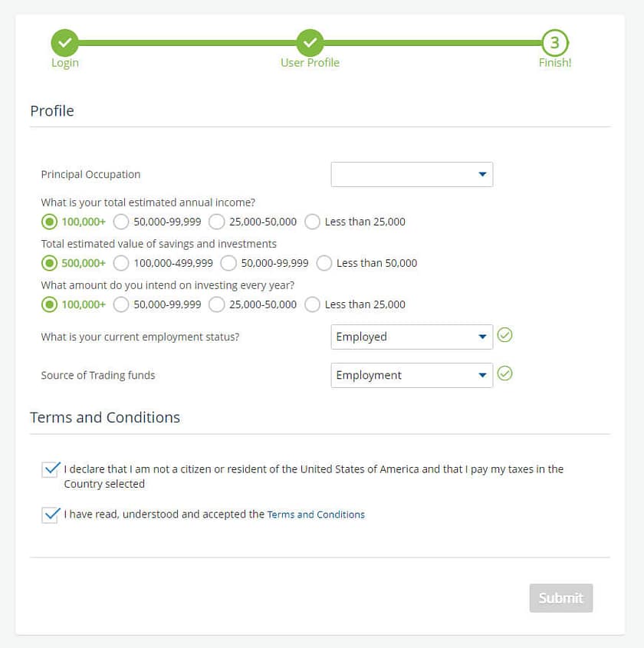
Task: Click the Login step label
Action: coord(64,63)
